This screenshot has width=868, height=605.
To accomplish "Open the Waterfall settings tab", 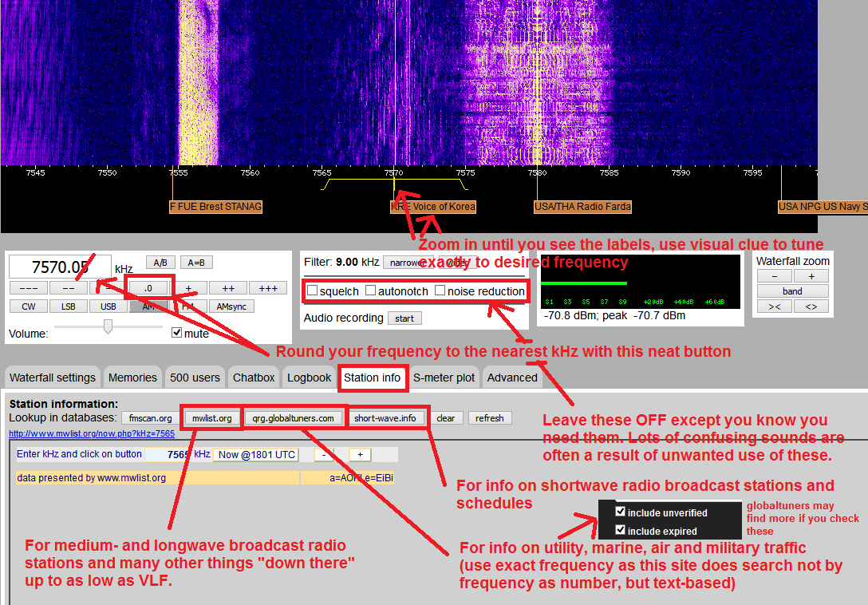I will click(53, 378).
